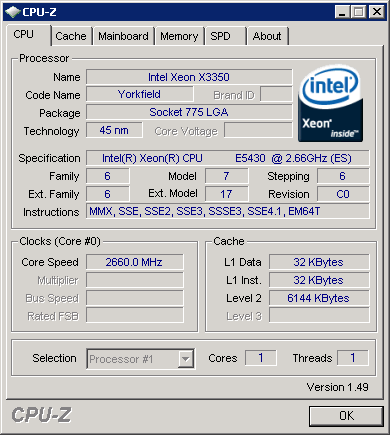
Task: Click the Revision value C0
Action: point(343,194)
